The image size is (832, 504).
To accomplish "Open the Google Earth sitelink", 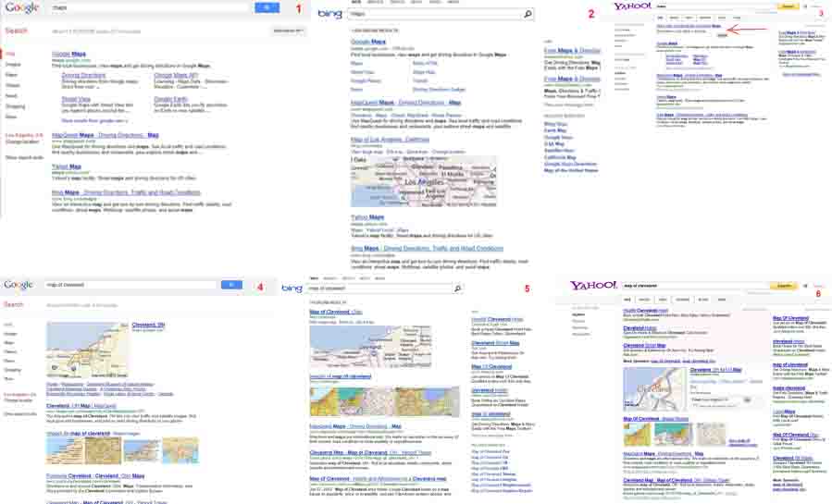I will coord(171,99).
